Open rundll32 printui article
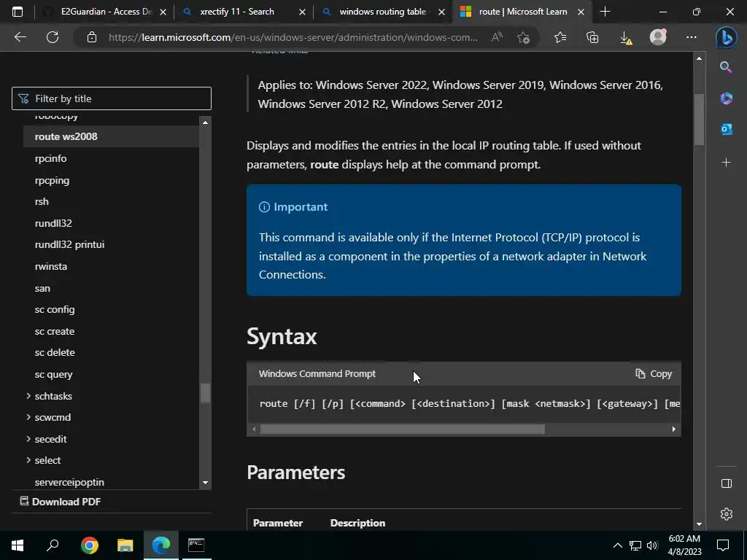 click(69, 245)
